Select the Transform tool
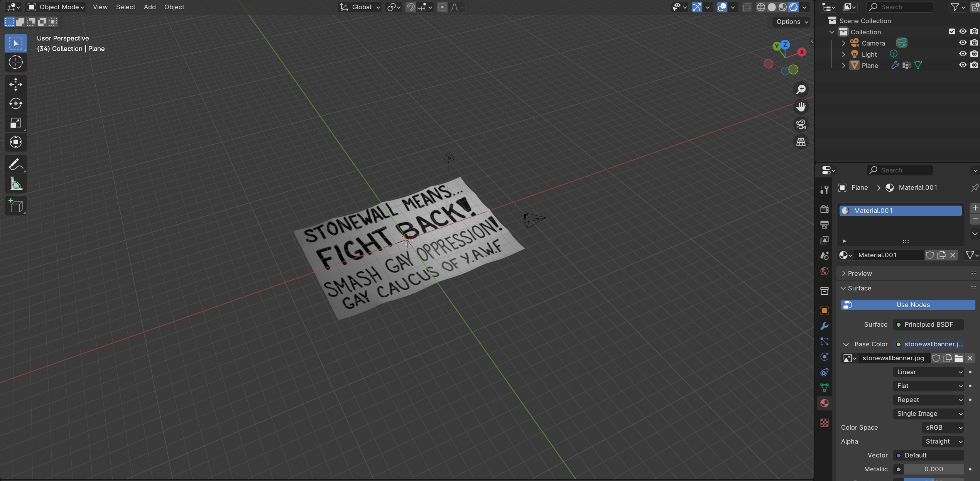980x481 pixels. coord(16,142)
